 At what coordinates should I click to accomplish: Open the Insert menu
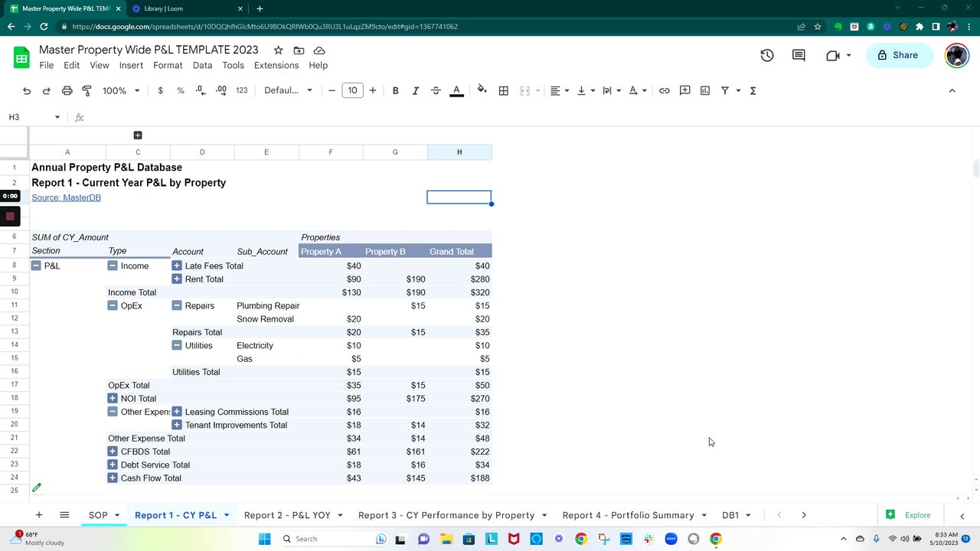(131, 65)
